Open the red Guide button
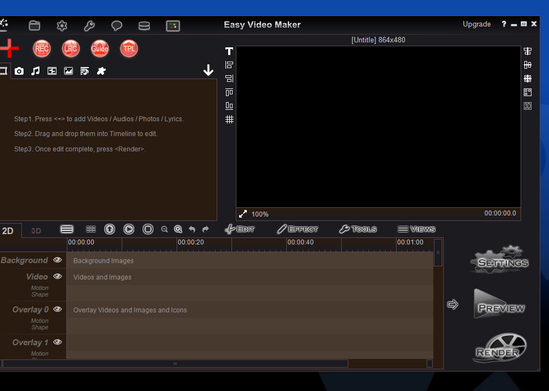 tap(100, 49)
